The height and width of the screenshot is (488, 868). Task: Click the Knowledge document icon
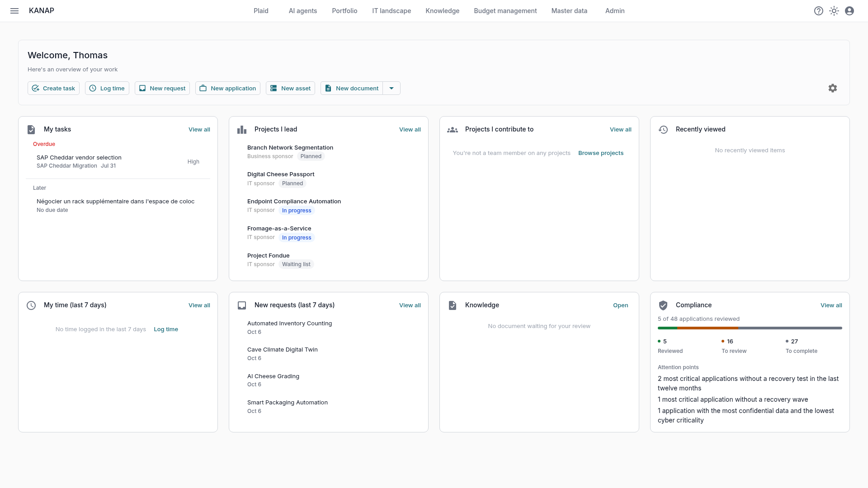pyautogui.click(x=453, y=305)
